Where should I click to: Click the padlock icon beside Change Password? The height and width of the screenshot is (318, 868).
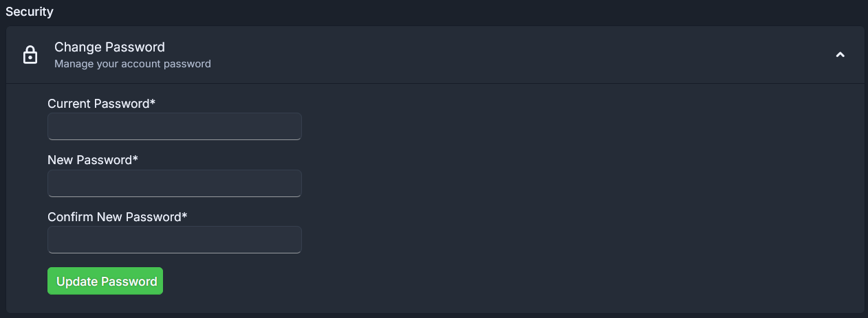[30, 55]
